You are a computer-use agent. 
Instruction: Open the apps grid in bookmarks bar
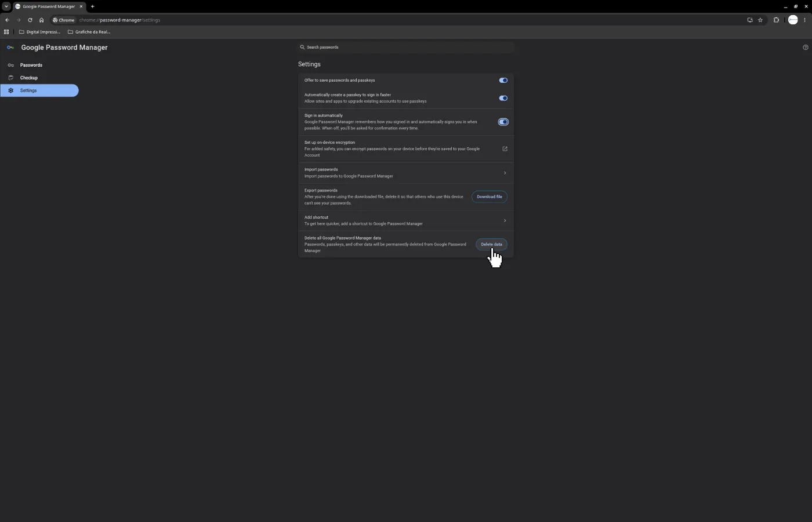pyautogui.click(x=6, y=32)
